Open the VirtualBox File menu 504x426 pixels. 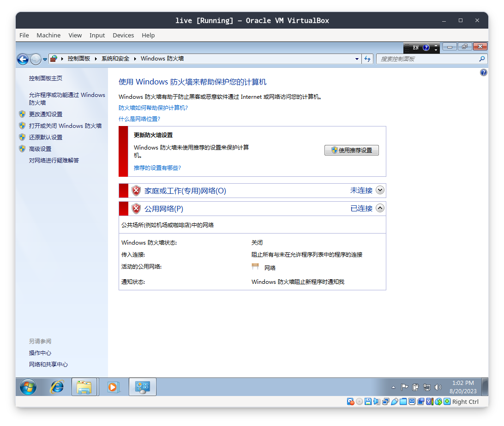click(24, 36)
